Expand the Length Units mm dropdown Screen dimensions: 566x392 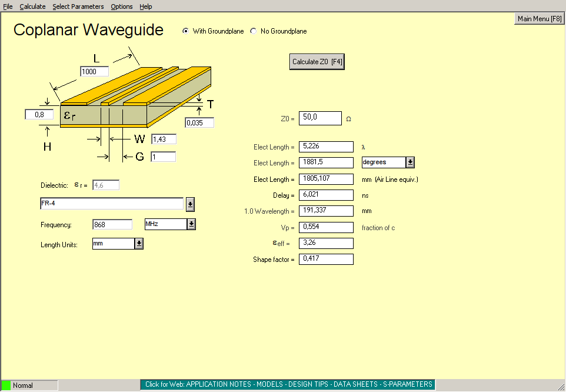click(x=139, y=244)
